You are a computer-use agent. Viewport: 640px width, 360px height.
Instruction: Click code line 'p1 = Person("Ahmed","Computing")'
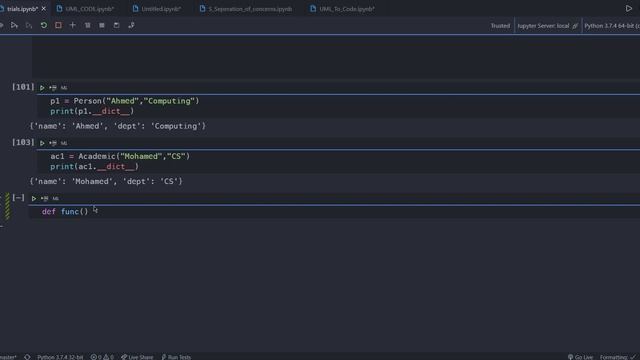pyautogui.click(x=125, y=101)
